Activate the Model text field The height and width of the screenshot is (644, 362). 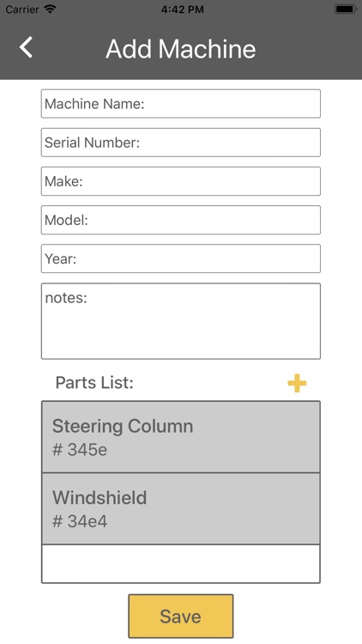(181, 220)
